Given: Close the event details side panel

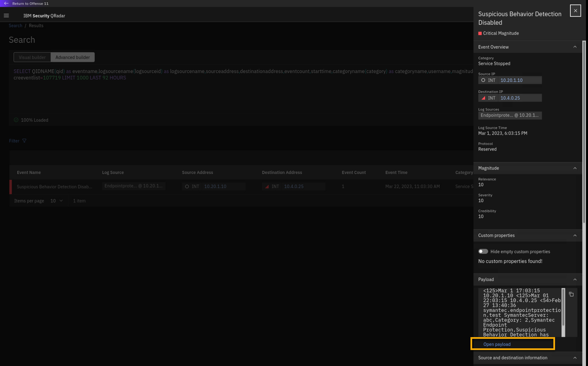Looking at the screenshot, I should point(575,11).
